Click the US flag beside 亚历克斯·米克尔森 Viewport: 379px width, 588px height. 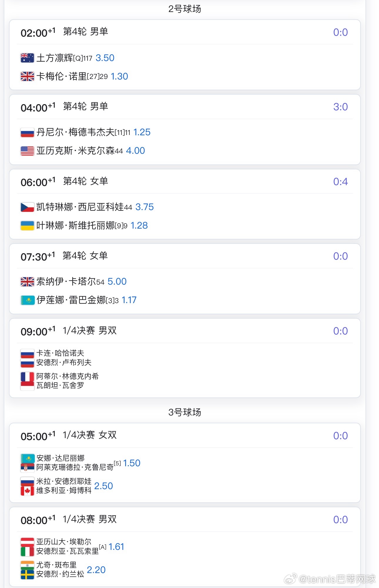click(x=27, y=151)
